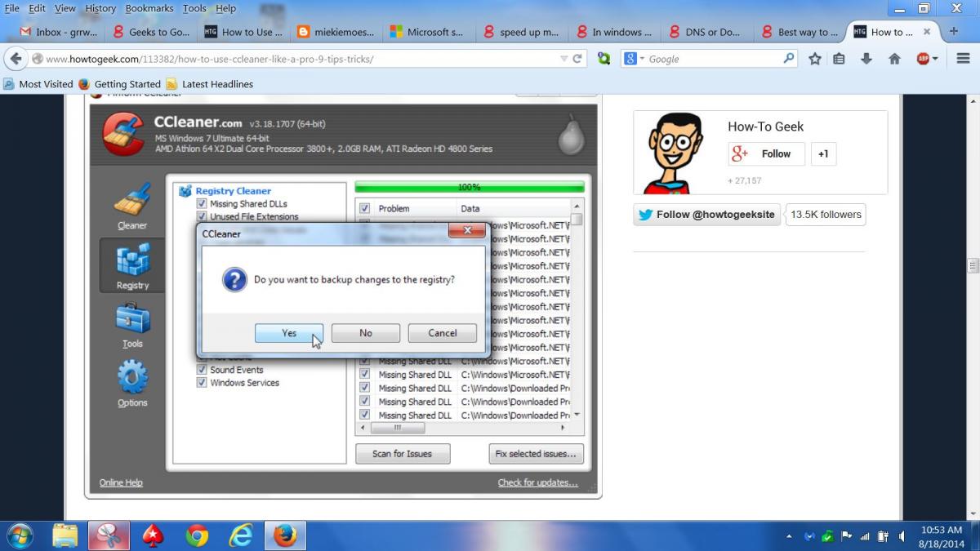Show hidden tray icons arrow

(789, 537)
